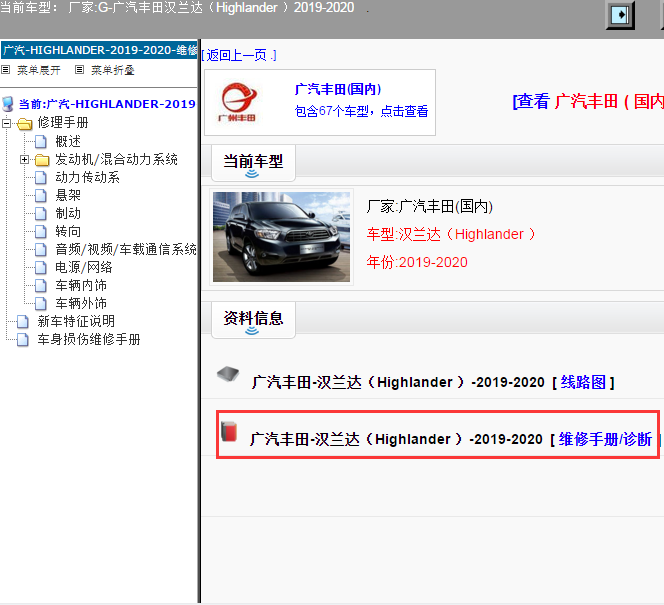This screenshot has height=605, width=664.
Task: Open the 动力传动系 tree item
Action: tap(87, 177)
